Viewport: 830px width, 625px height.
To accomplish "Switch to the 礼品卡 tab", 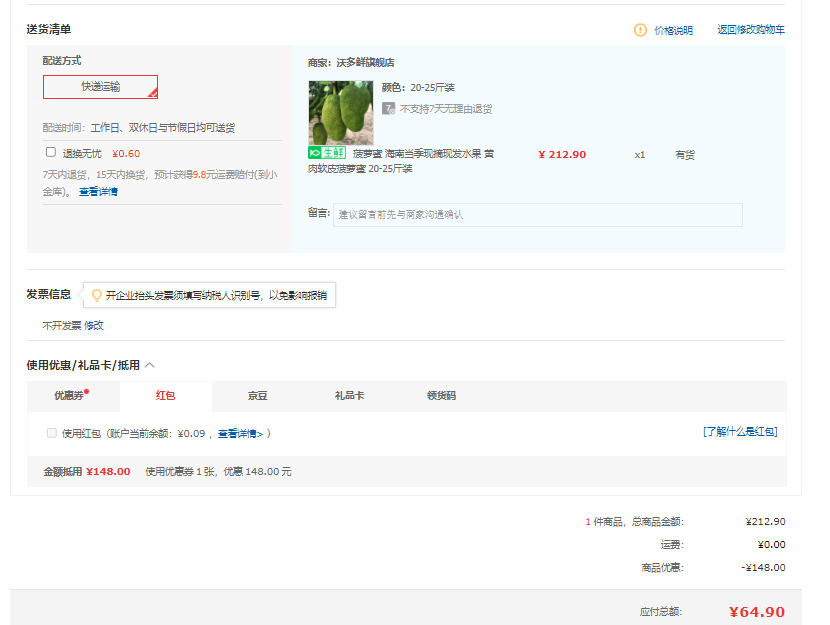I will point(349,396).
